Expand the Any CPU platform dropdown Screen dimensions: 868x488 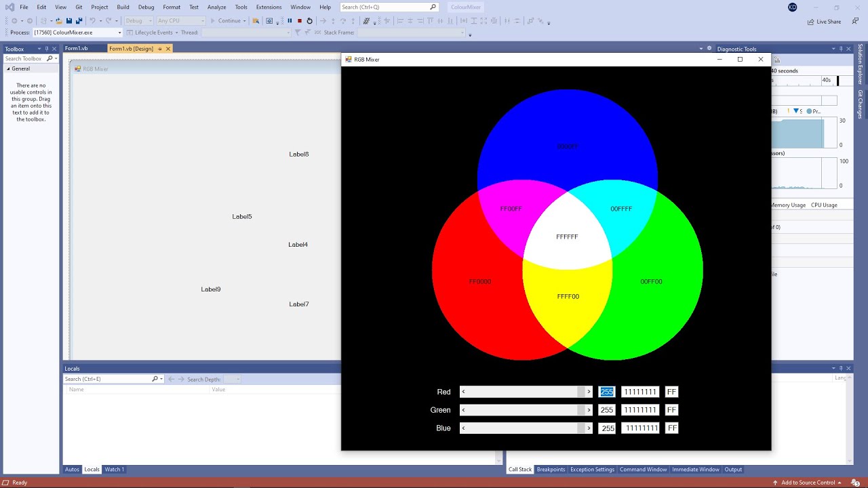coord(180,21)
